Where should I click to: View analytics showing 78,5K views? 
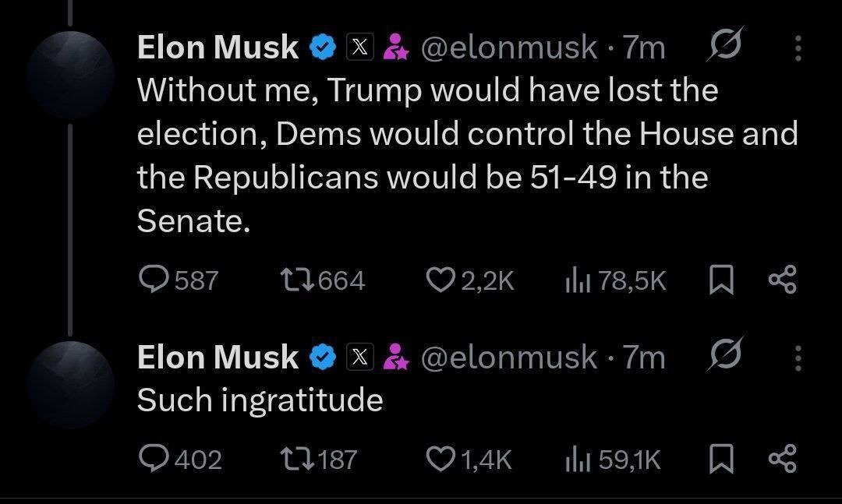[x=575, y=280]
